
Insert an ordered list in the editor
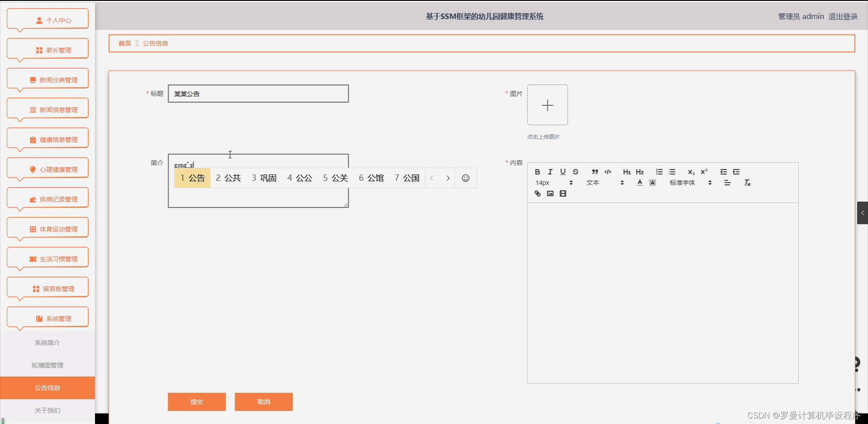pos(659,172)
